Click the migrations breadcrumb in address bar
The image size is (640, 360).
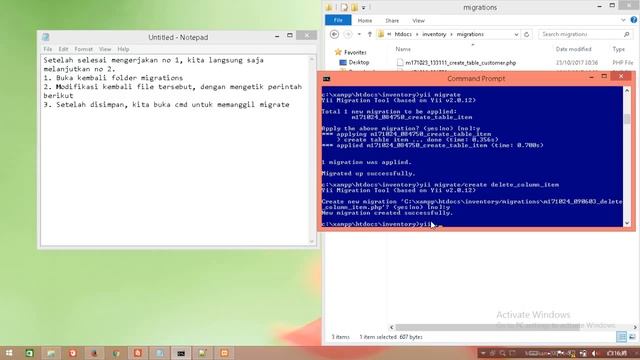pyautogui.click(x=470, y=34)
